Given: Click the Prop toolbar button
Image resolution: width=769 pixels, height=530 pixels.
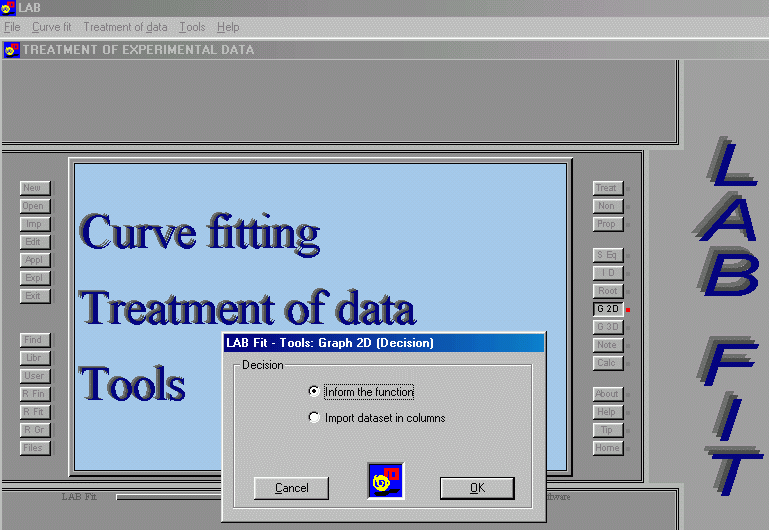Looking at the screenshot, I should click(x=608, y=224).
